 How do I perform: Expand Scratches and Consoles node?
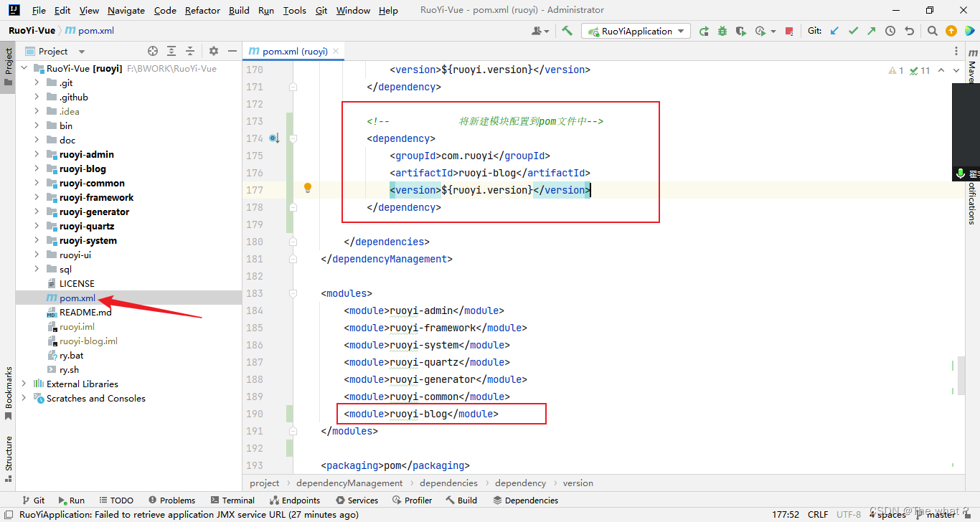click(24, 398)
